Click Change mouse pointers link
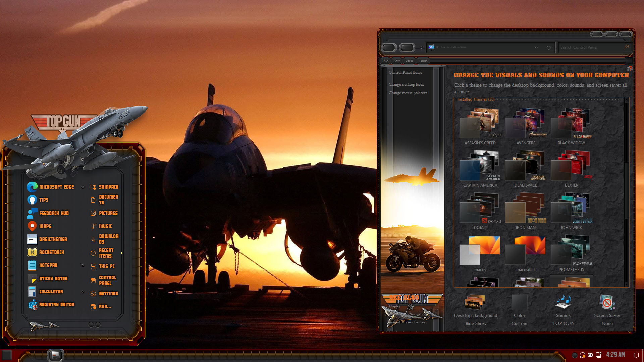 tap(408, 93)
